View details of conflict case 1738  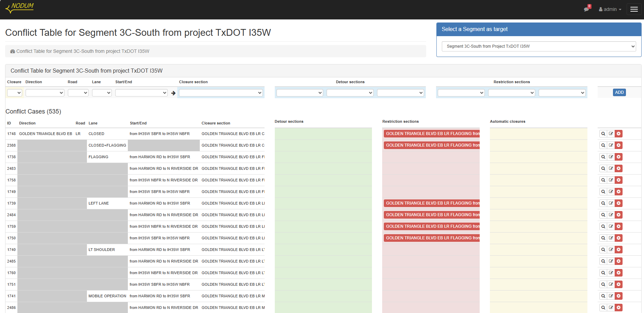(x=603, y=157)
